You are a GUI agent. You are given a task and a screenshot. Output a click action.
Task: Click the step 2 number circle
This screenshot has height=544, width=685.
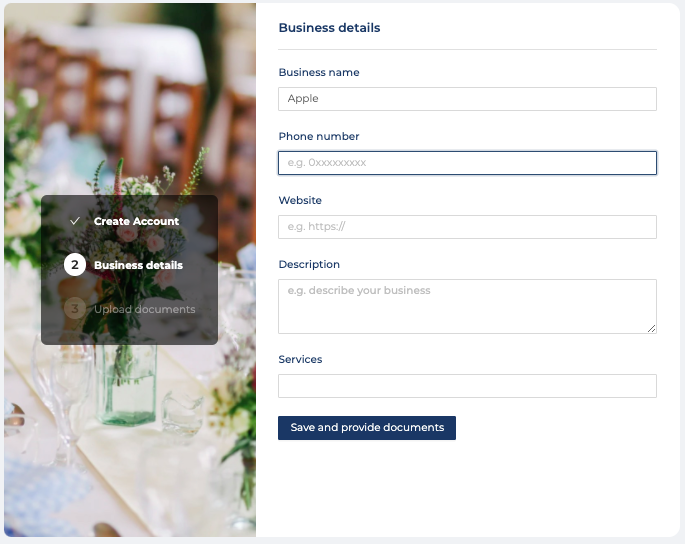pyautogui.click(x=74, y=265)
